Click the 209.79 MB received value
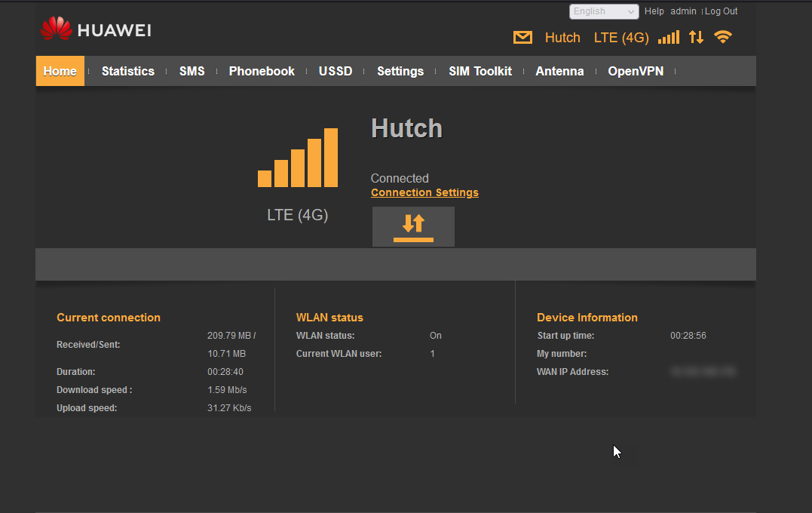The height and width of the screenshot is (513, 812). (x=231, y=335)
